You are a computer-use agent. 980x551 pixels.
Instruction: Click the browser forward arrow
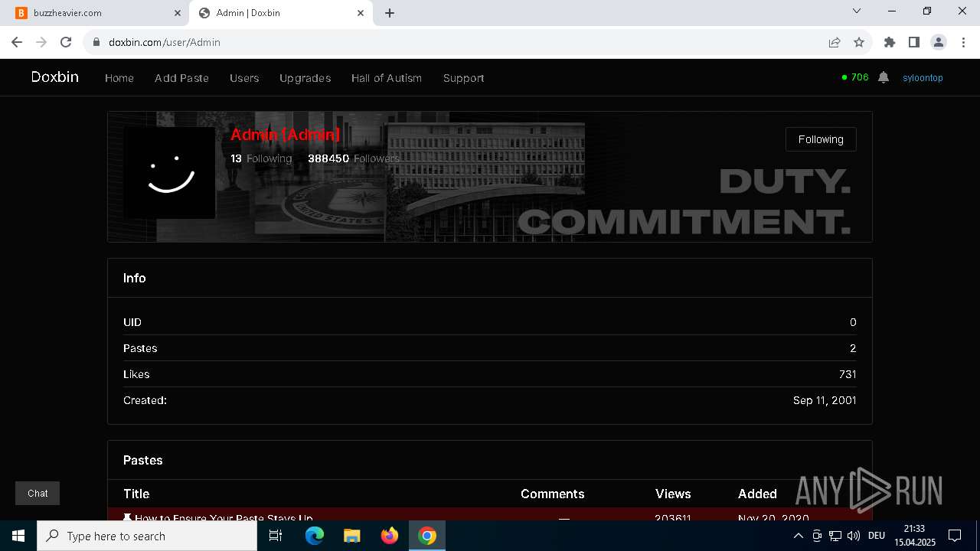(41, 42)
